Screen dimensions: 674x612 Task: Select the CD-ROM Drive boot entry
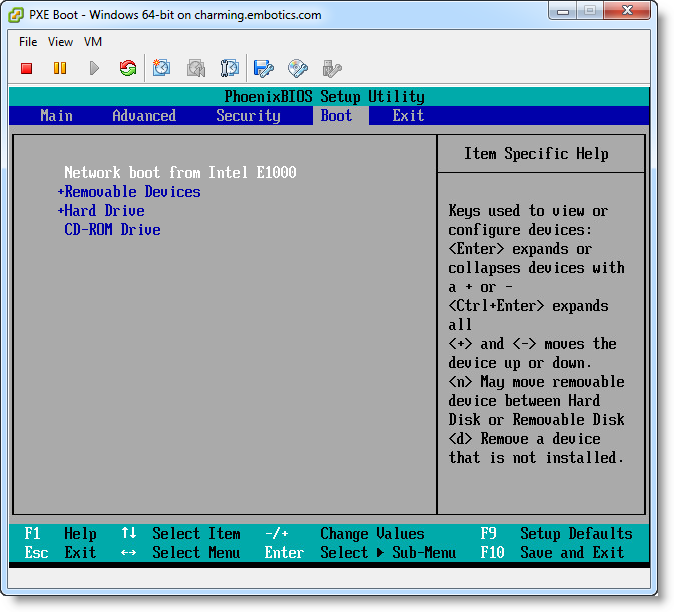click(x=112, y=230)
